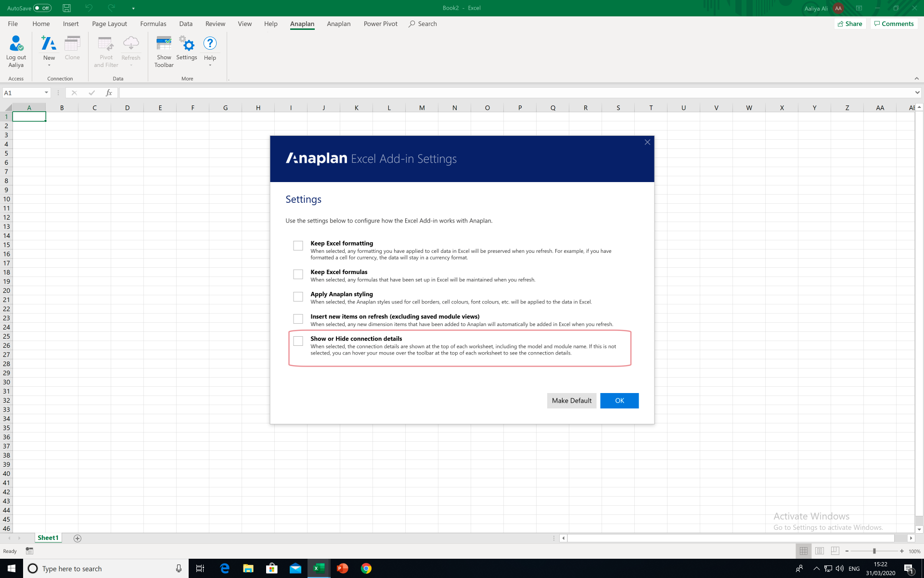Open Microsoft Edge from taskbar
This screenshot has height=578, width=924.
tap(225, 568)
